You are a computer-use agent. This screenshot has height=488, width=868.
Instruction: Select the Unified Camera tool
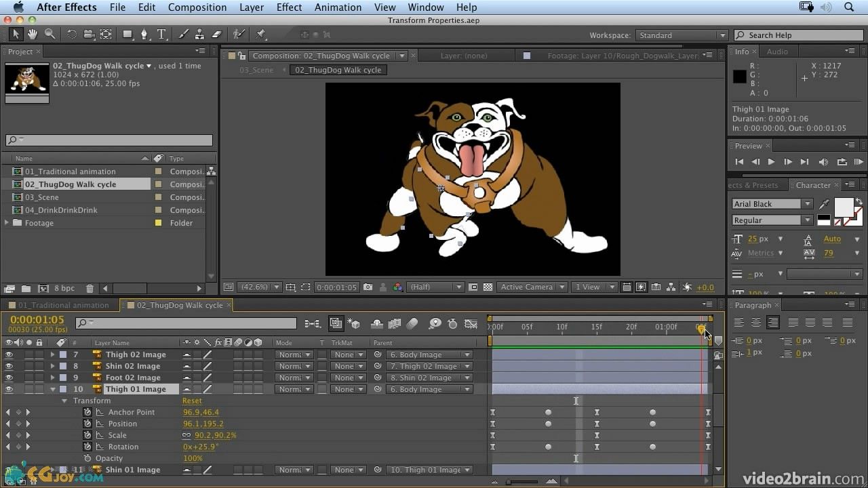(x=89, y=35)
